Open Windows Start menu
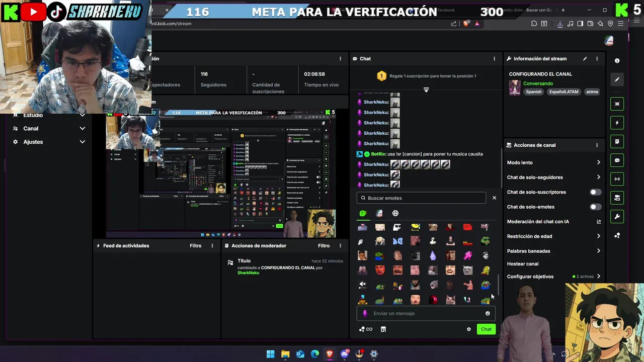Viewport: 644px width, 362px height. coord(270,354)
